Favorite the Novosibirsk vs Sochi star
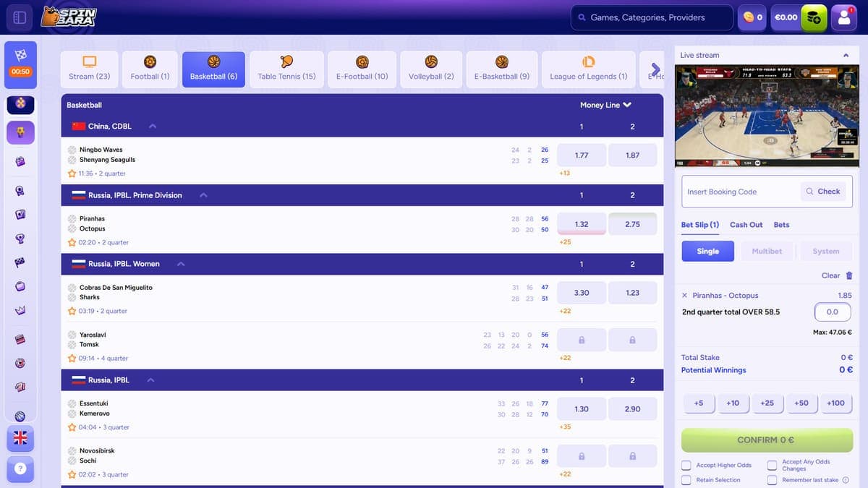This screenshot has width=868, height=488. [72, 474]
